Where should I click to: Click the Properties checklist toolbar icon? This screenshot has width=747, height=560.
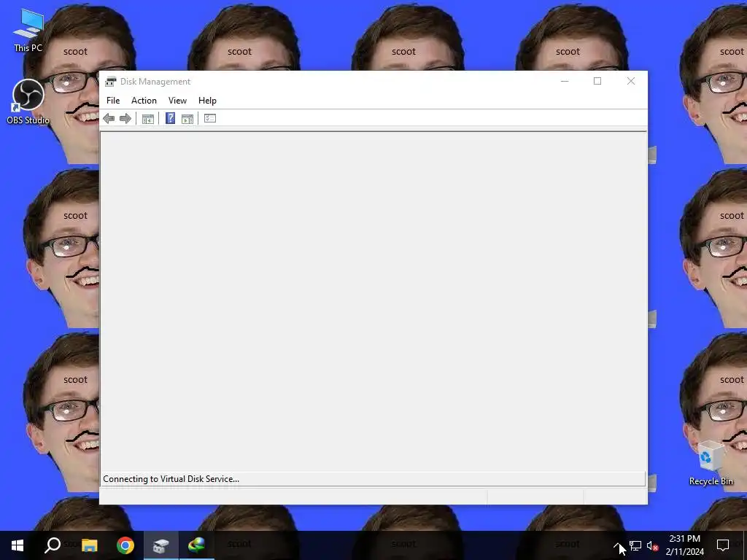[210, 118]
